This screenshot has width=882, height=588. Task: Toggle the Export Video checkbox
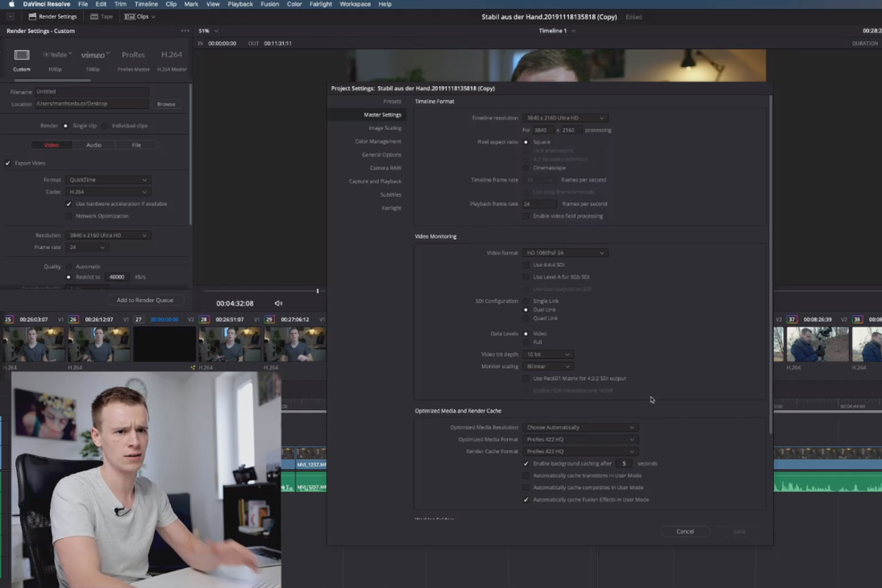click(x=8, y=162)
